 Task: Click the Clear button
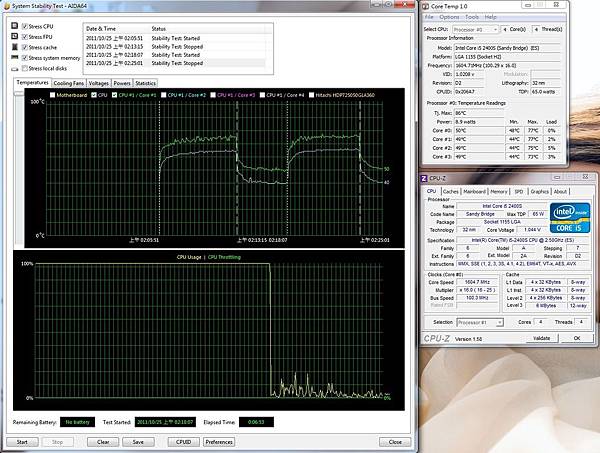(103, 442)
